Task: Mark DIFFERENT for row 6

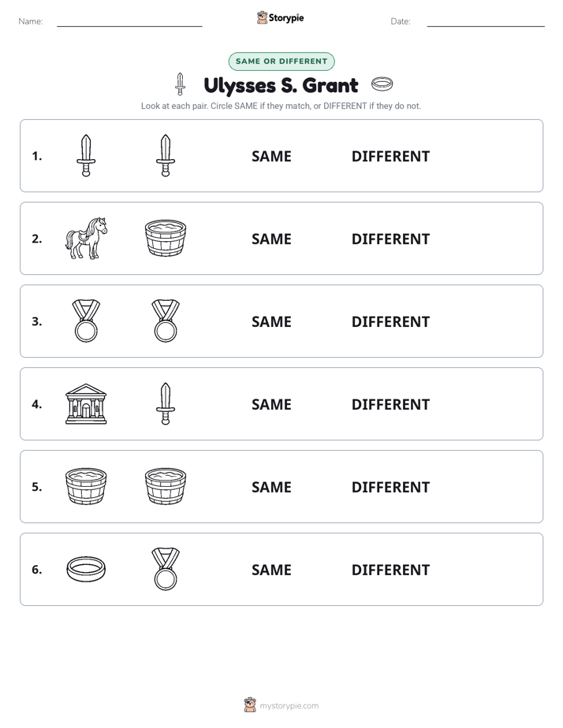Action: [x=390, y=570]
